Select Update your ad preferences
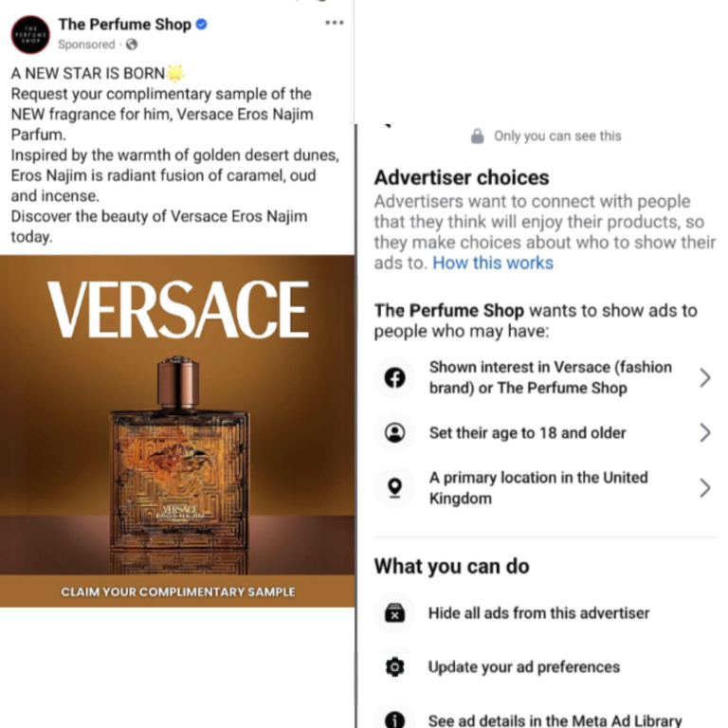The image size is (728, 728). click(x=523, y=666)
